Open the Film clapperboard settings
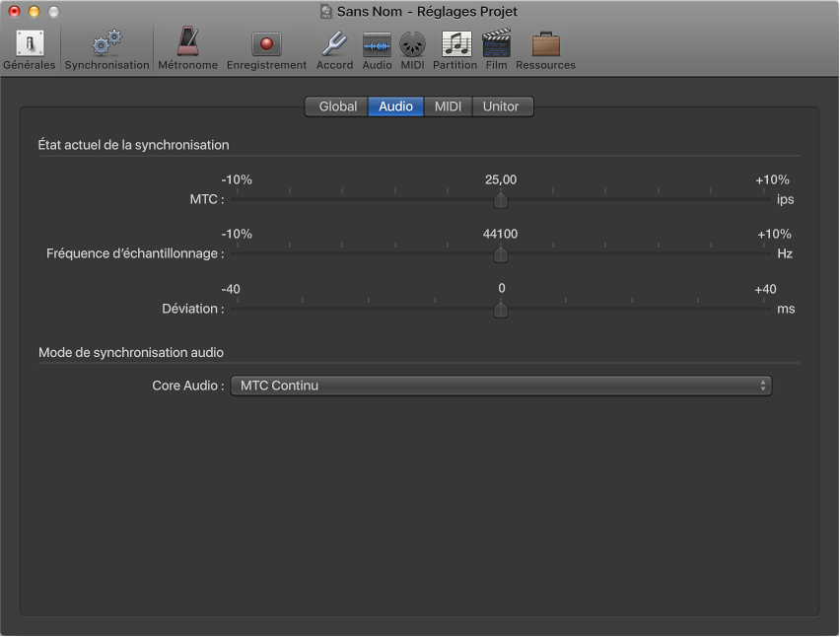The image size is (840, 637). (x=496, y=50)
